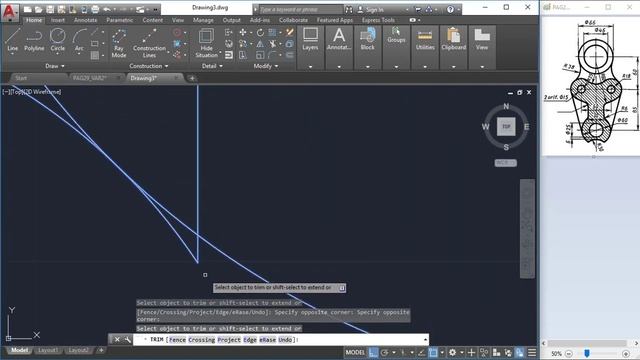640x360 pixels.
Task: Toggle the highlighted clean screen status icon
Action: point(520,352)
